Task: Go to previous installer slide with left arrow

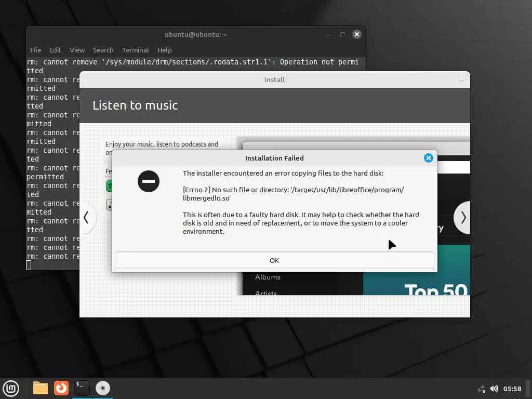Action: [x=87, y=218]
